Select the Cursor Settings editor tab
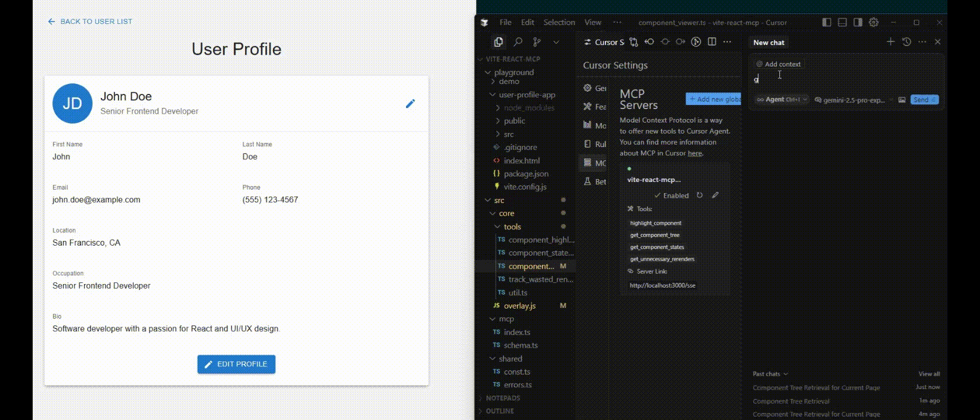Image resolution: width=980 pixels, height=420 pixels. [604, 42]
